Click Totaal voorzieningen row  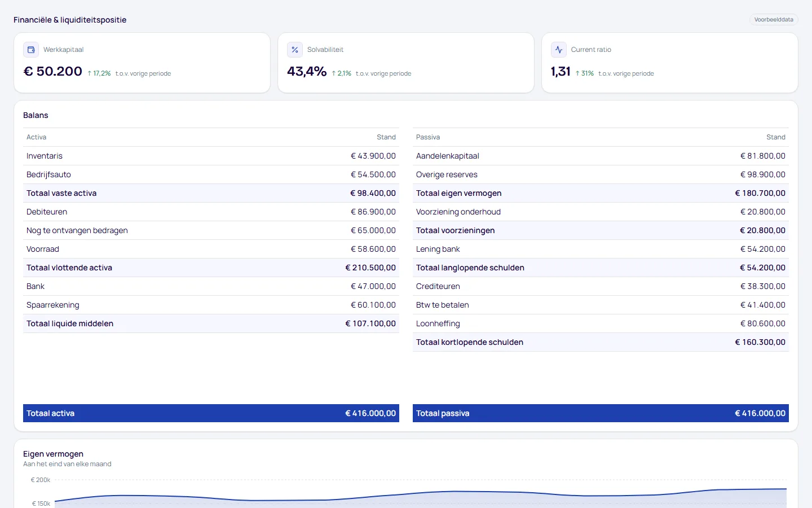(x=601, y=230)
